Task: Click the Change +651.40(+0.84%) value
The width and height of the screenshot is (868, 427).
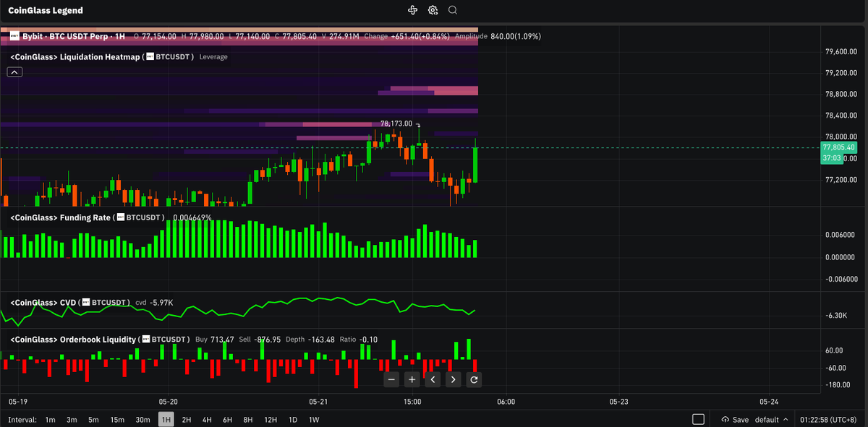Action: click(407, 36)
